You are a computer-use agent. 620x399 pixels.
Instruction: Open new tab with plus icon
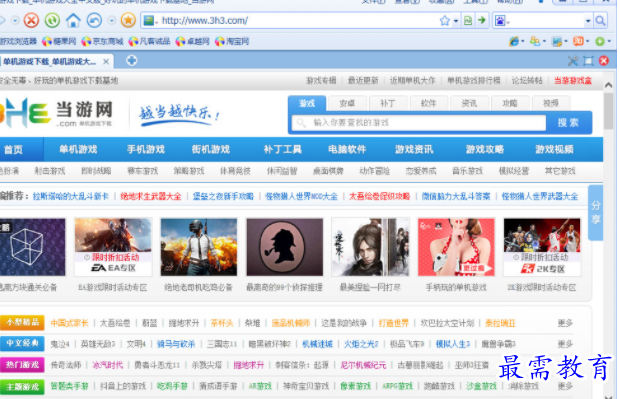(132, 61)
